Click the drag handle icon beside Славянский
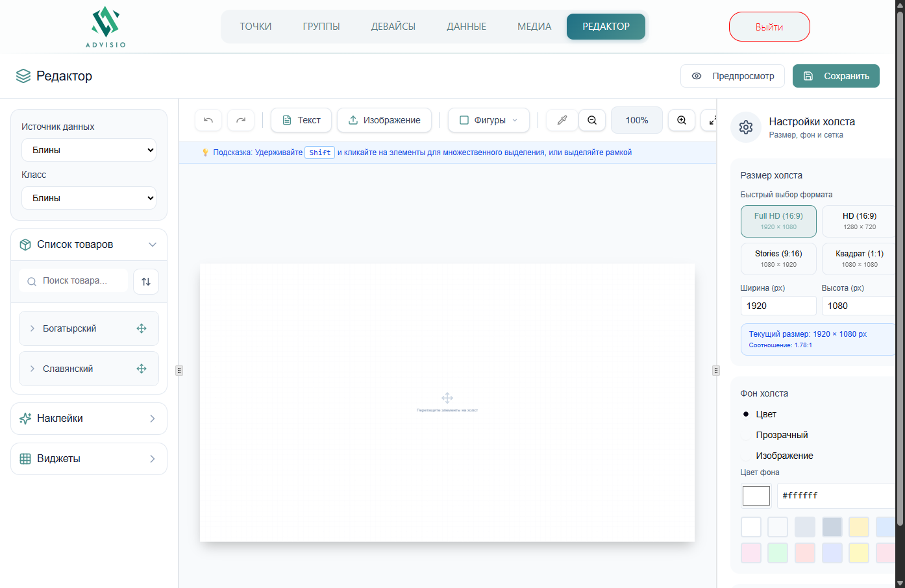The width and height of the screenshot is (905, 588). click(x=142, y=369)
